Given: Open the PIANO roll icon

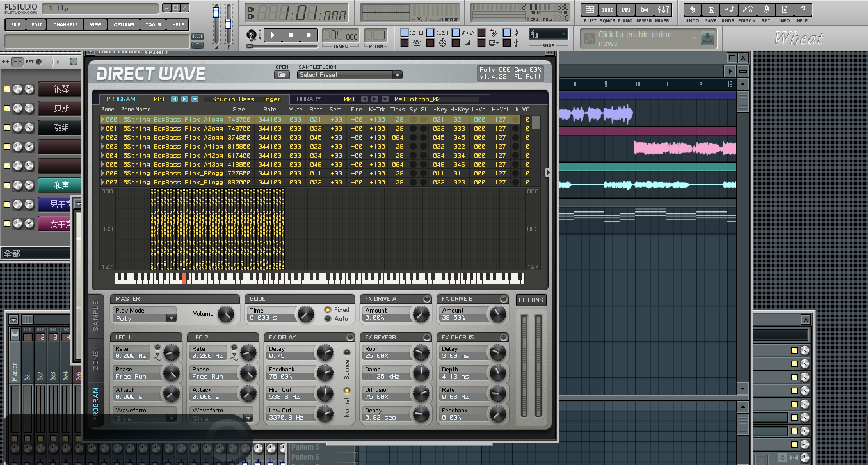Looking at the screenshot, I should click(626, 10).
